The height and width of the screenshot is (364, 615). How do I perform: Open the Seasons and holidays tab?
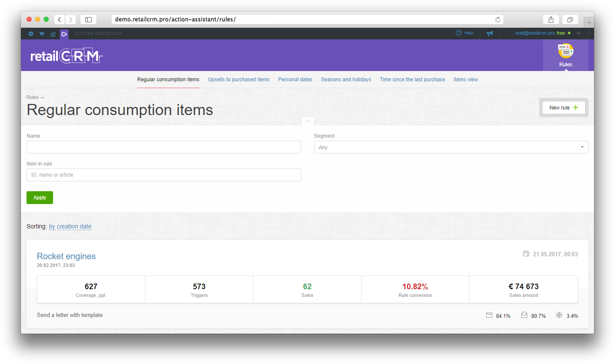(x=346, y=80)
